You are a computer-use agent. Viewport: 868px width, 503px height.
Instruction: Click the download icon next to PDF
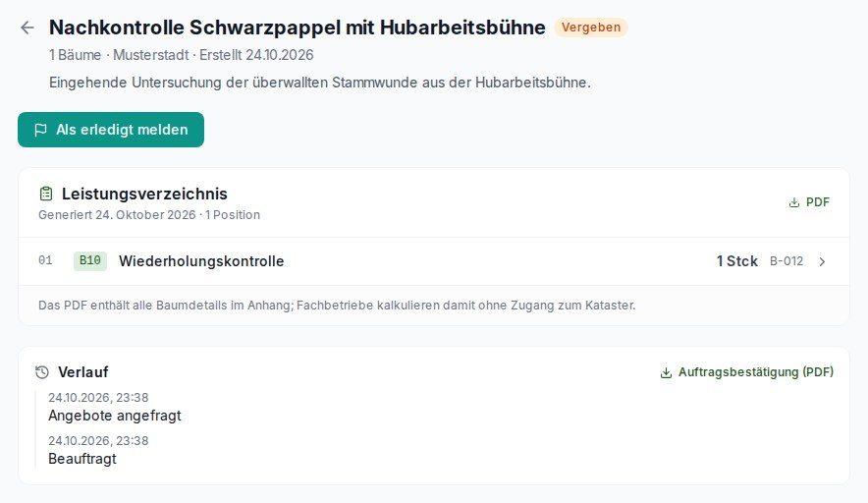(x=794, y=202)
